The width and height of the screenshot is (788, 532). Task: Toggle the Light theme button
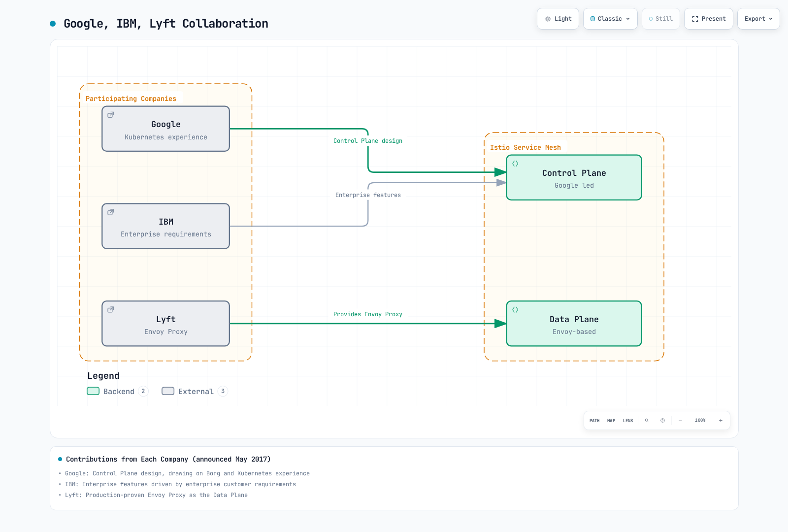point(558,19)
